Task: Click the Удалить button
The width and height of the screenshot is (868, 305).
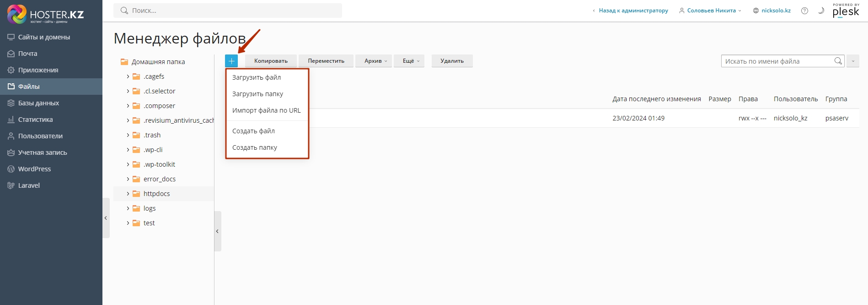Action: click(452, 61)
